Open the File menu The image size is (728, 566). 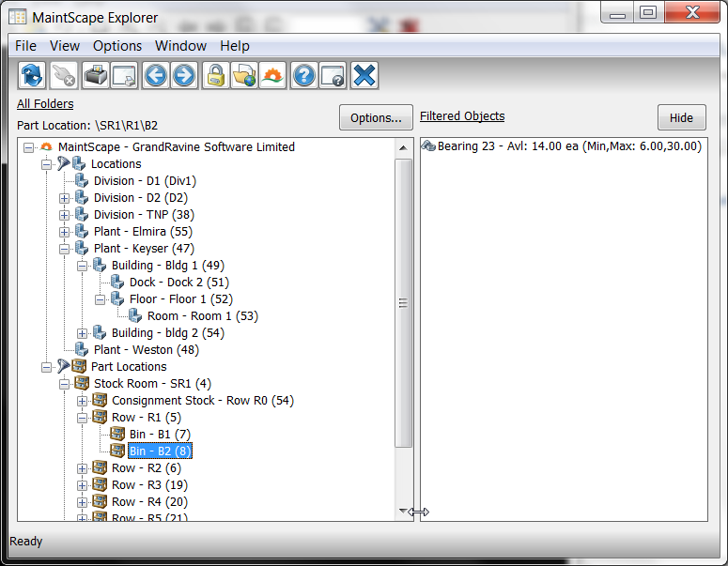click(x=25, y=46)
